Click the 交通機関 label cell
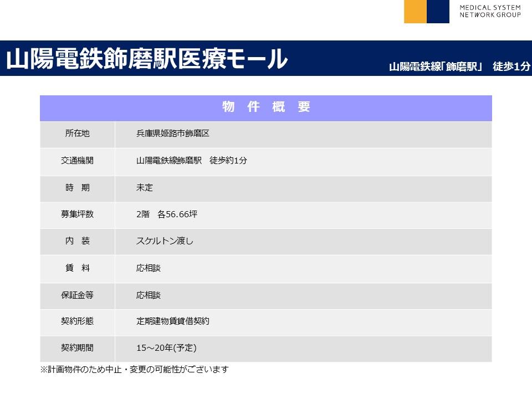Viewport: 532px width, 399px height. click(78, 161)
